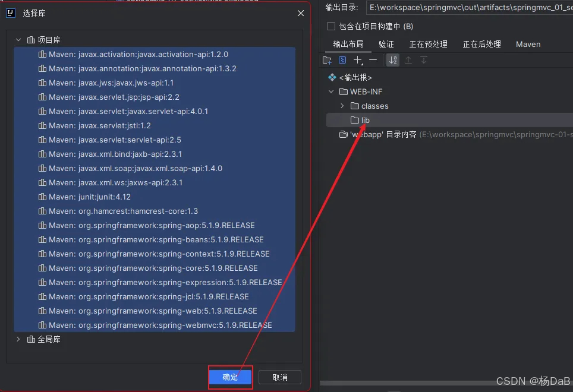Click folder icon next to WEB-INF

(344, 91)
